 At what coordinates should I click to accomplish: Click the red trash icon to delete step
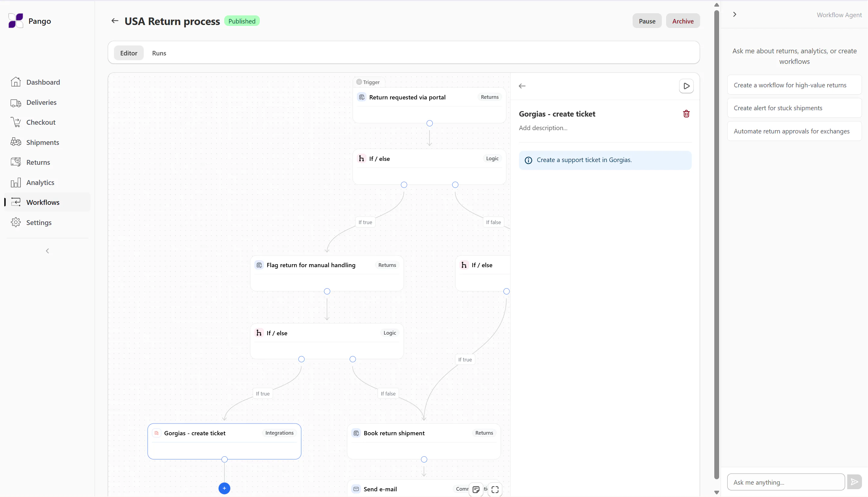686,114
